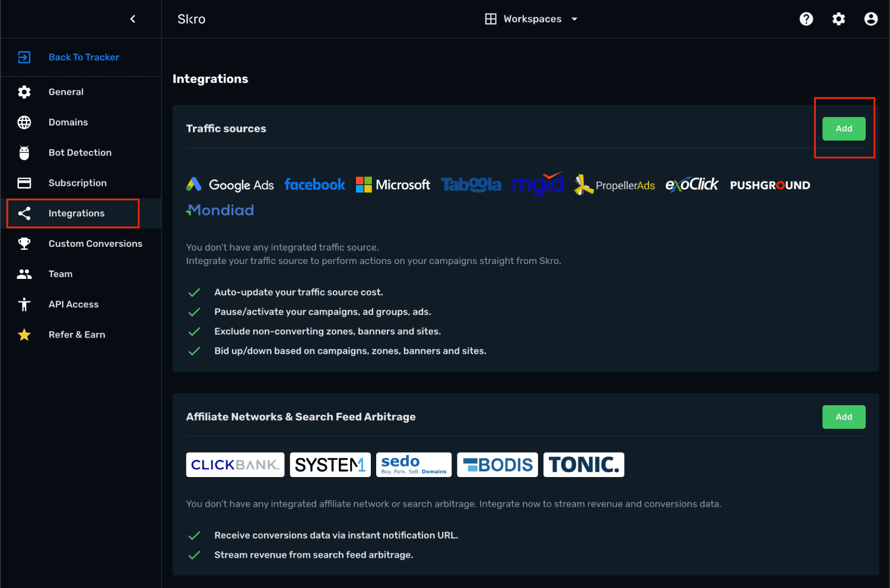Select the Pushground logo

(770, 185)
